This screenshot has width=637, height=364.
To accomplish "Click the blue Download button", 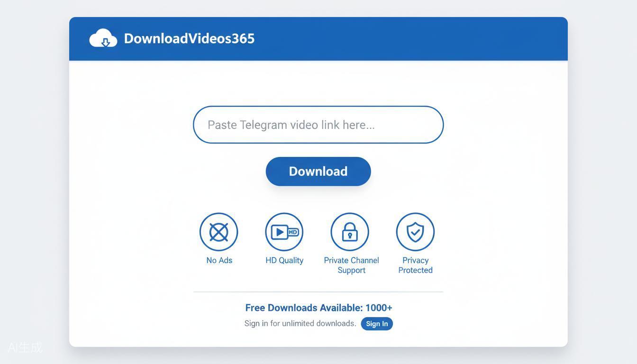I will [318, 172].
